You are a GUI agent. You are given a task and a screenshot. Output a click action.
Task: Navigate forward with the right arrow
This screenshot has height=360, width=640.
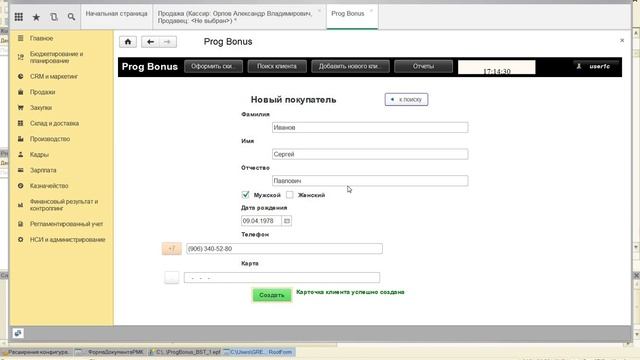[167, 42]
